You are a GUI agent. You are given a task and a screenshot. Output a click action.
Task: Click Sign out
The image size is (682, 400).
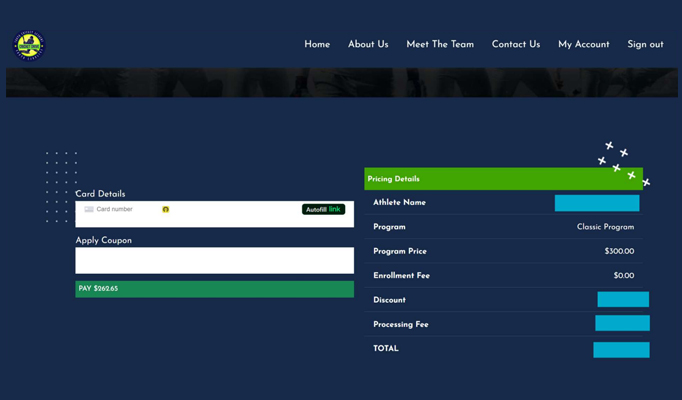coord(645,44)
